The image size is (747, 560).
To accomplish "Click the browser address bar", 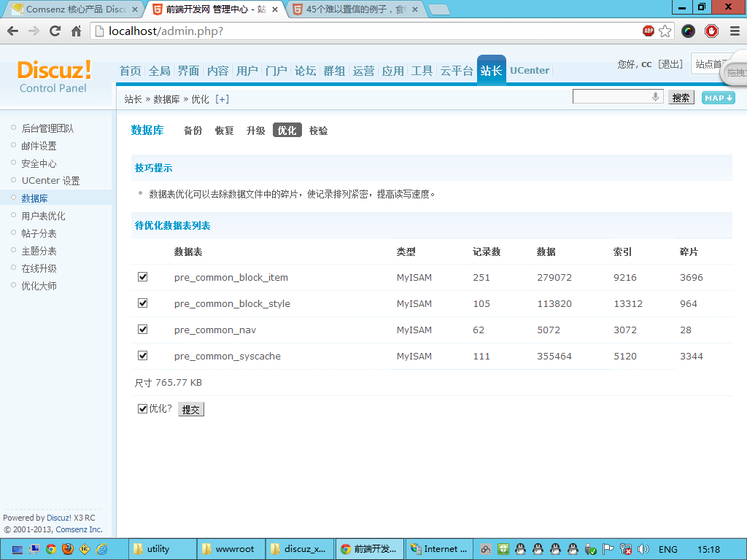I will tap(371, 31).
